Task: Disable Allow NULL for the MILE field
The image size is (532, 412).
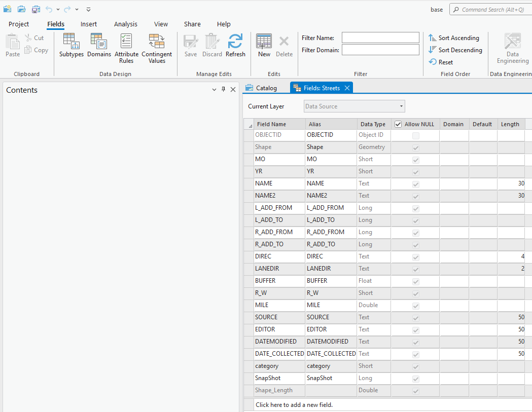Action: pyautogui.click(x=416, y=305)
